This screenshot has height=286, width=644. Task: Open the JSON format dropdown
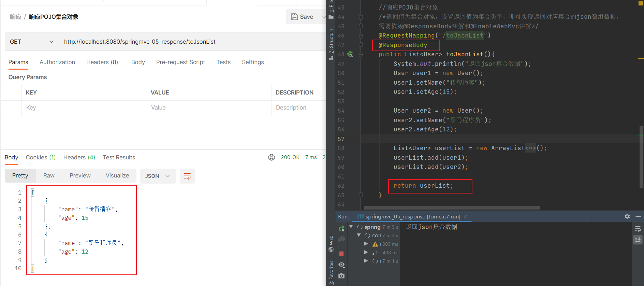pyautogui.click(x=158, y=176)
